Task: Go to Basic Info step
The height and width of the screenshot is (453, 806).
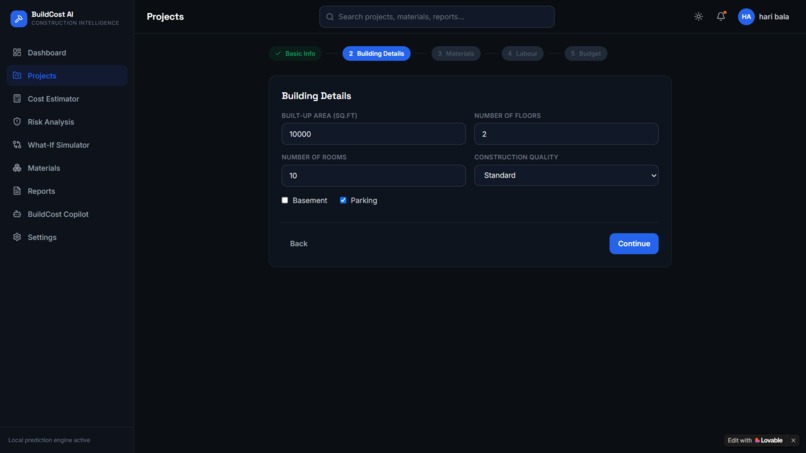Action: [295, 53]
